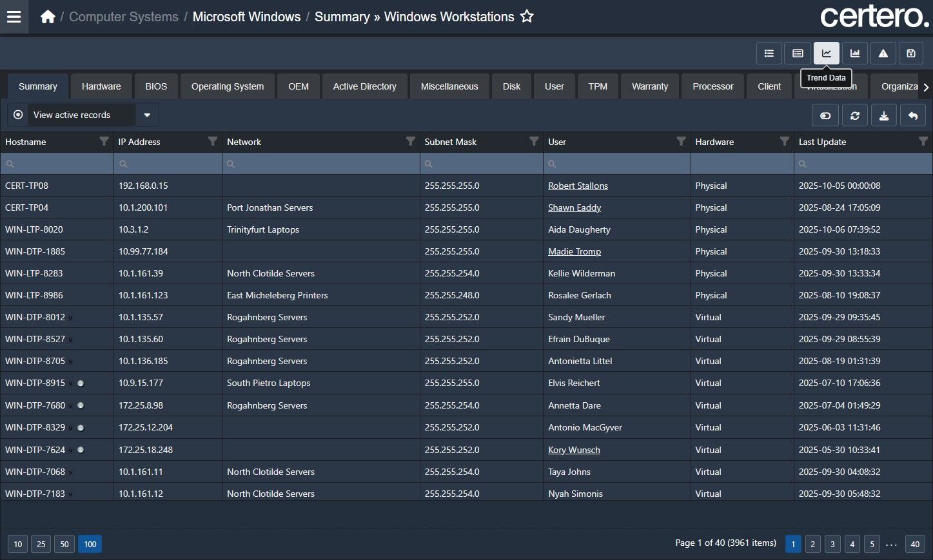933x560 pixels.
Task: Select the View active records radio button
Action: [x=18, y=115]
